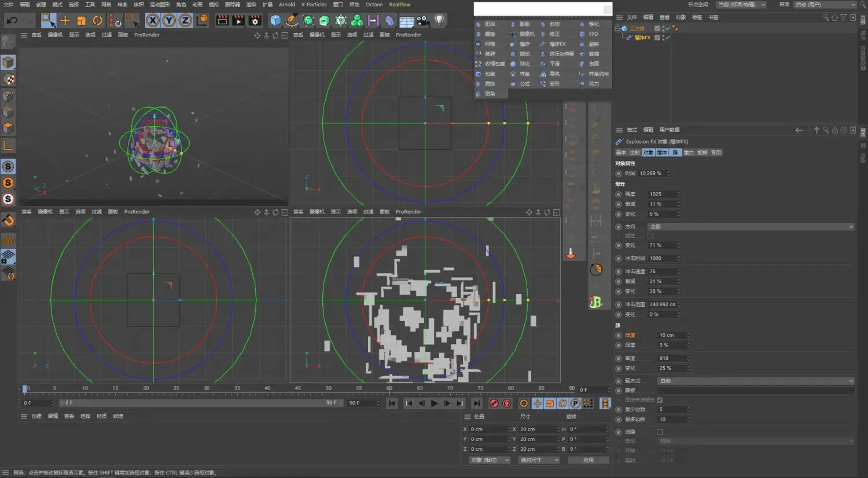
Task: Open the X-Particles menu
Action: click(x=314, y=5)
